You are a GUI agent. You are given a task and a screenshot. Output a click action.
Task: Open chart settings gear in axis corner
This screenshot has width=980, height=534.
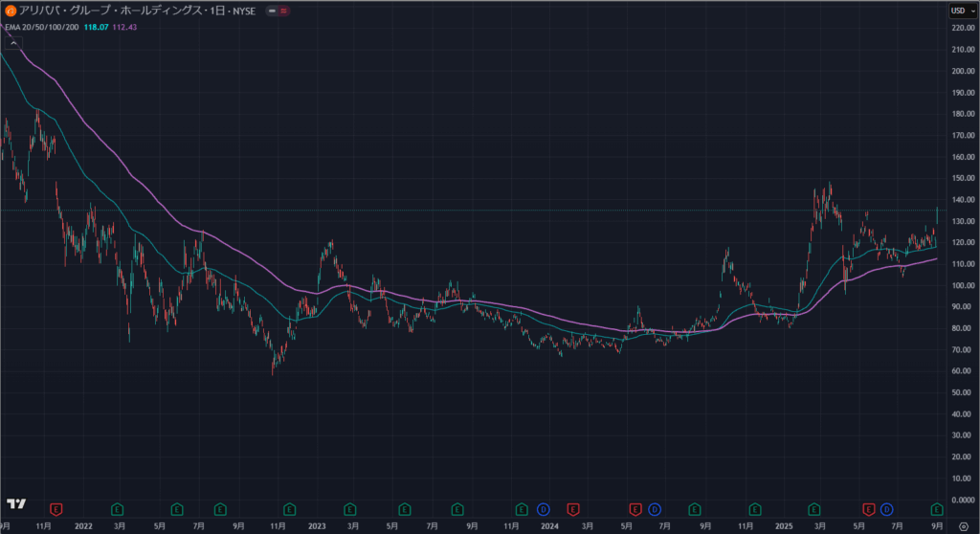[964, 526]
